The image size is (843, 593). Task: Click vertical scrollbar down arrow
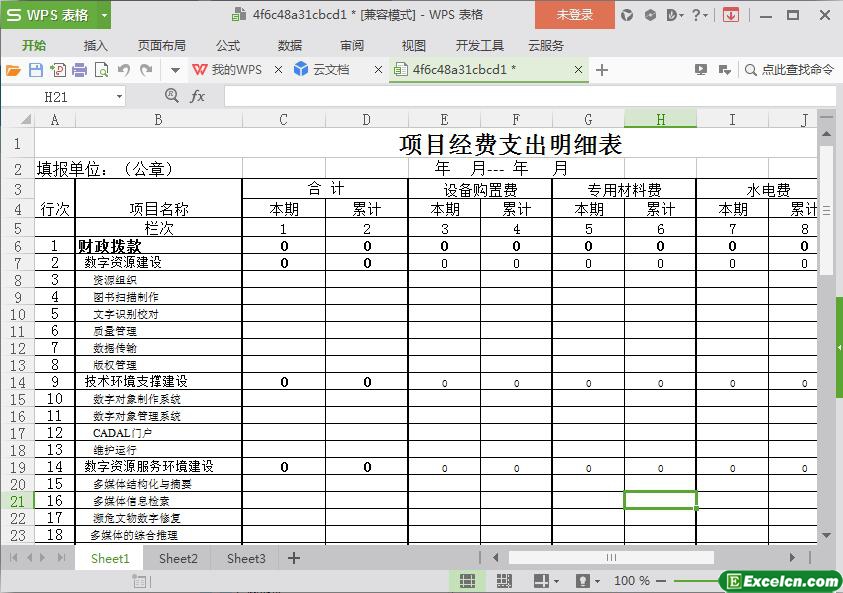click(x=826, y=535)
